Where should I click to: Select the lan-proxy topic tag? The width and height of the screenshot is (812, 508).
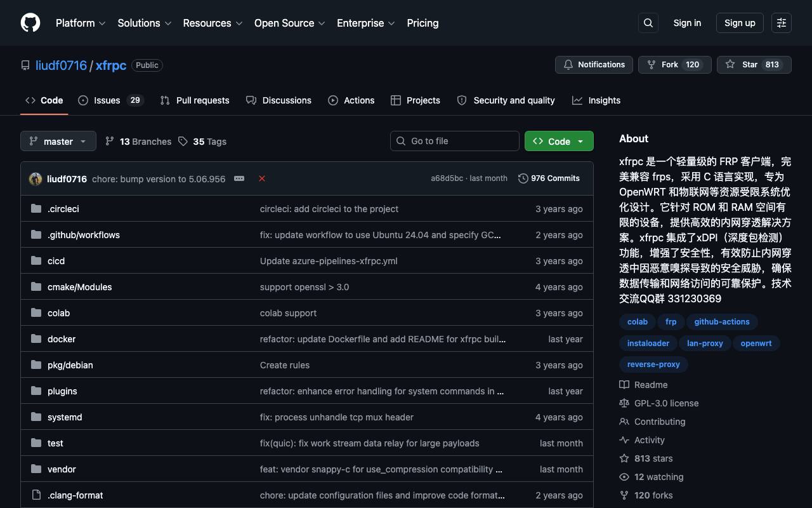[705, 344]
